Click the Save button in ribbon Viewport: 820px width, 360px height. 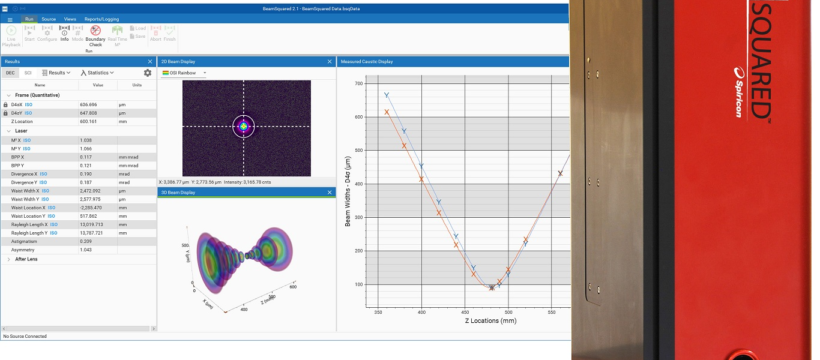pos(138,36)
